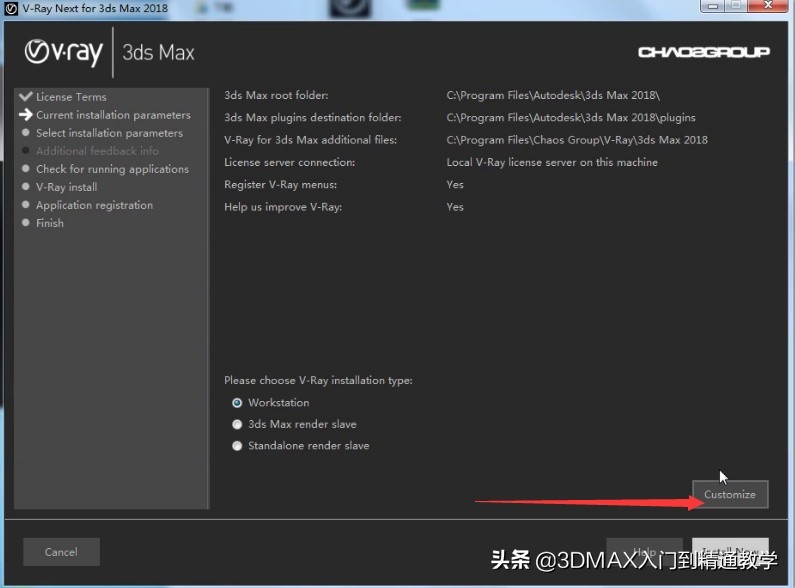Click the Chaos Group additional files path
Viewport: 795px width, 588px height.
(577, 140)
